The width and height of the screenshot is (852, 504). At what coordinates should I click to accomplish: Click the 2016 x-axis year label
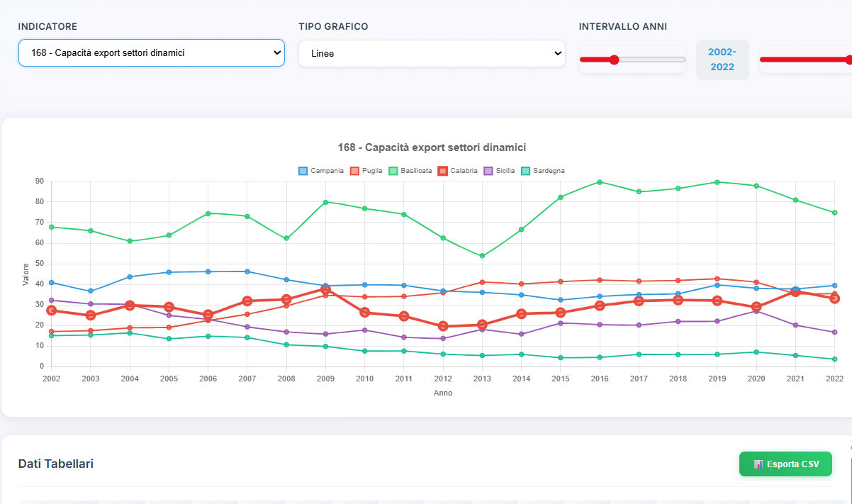pyautogui.click(x=600, y=379)
